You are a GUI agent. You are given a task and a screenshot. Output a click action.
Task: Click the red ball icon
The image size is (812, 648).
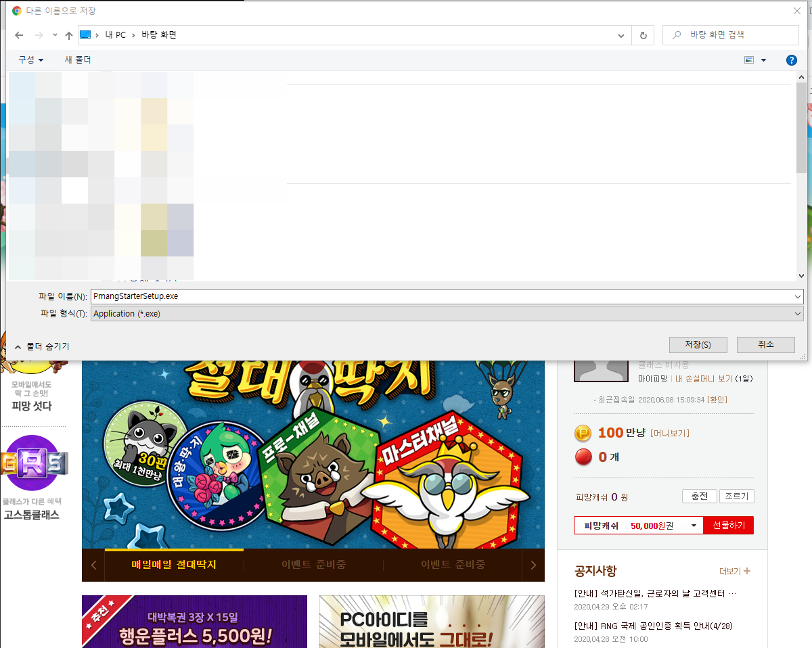coord(583,457)
